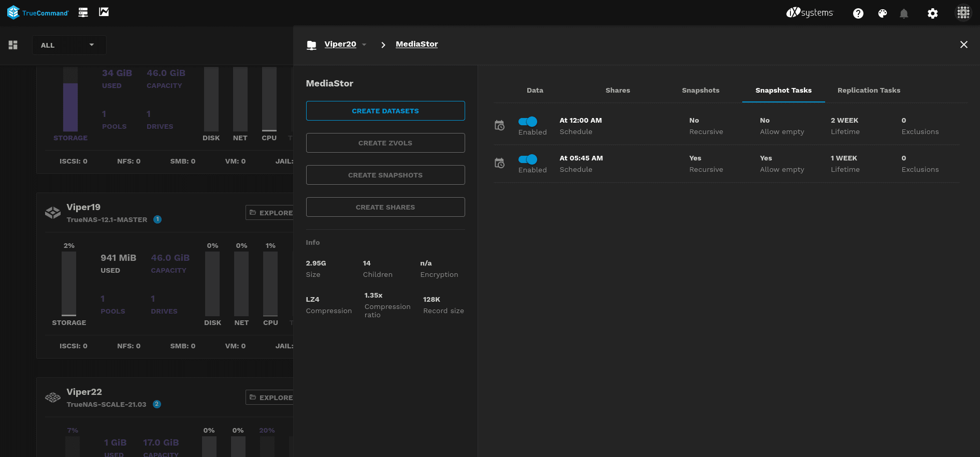This screenshot has width=980, height=457.
Task: Expand the Viper20 system dropdown arrow
Action: 364,45
